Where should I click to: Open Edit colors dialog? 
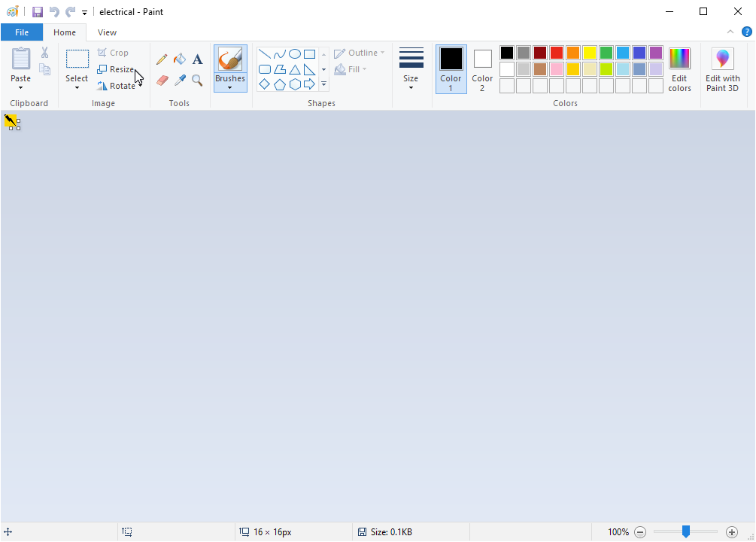pyautogui.click(x=679, y=69)
